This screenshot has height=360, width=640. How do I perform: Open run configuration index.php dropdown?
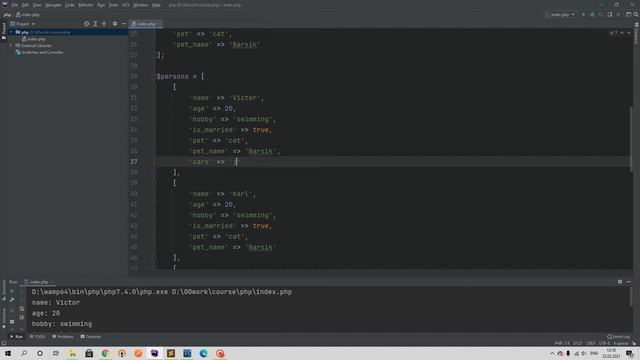[560, 14]
